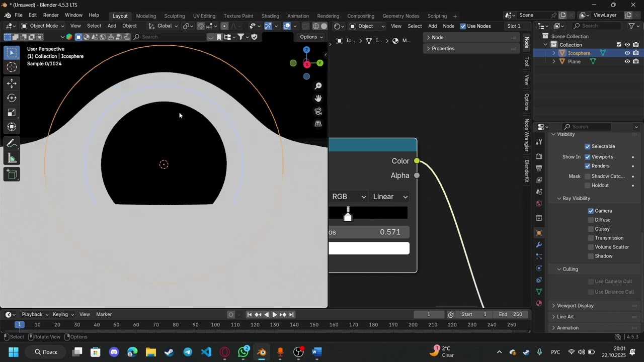The width and height of the screenshot is (644, 362).
Task: Uncheck the Selectable checkbox
Action: click(587, 146)
